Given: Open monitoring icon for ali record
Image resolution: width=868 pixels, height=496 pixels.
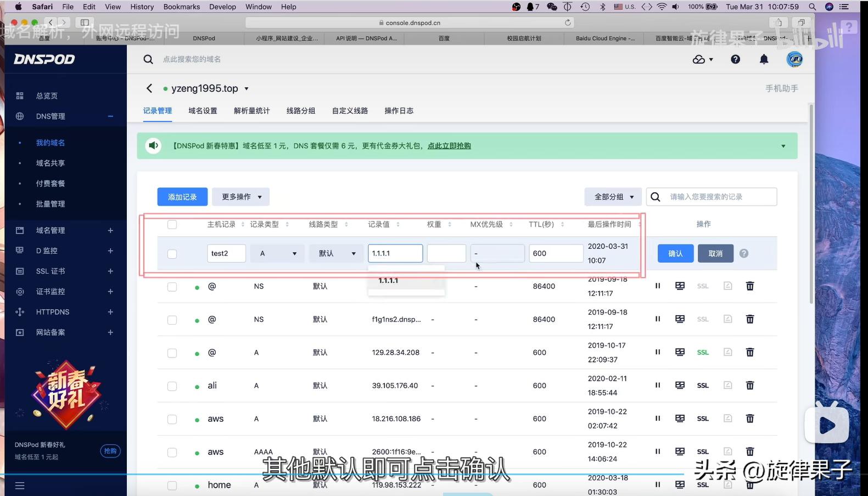Looking at the screenshot, I should click(680, 385).
